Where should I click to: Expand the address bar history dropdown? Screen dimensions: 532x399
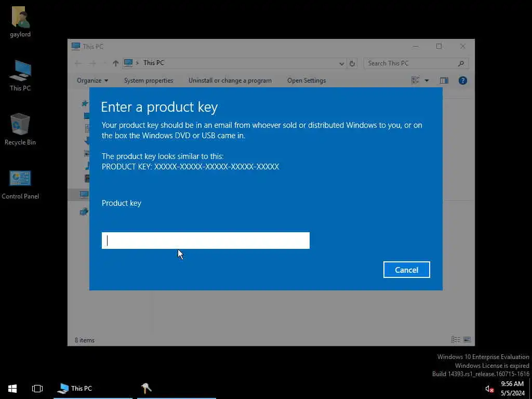342,63
